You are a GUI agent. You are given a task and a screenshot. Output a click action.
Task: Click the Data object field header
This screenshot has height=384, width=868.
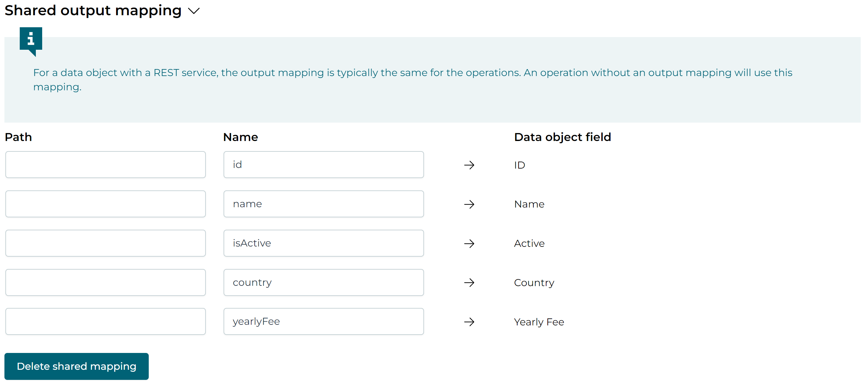(x=562, y=137)
